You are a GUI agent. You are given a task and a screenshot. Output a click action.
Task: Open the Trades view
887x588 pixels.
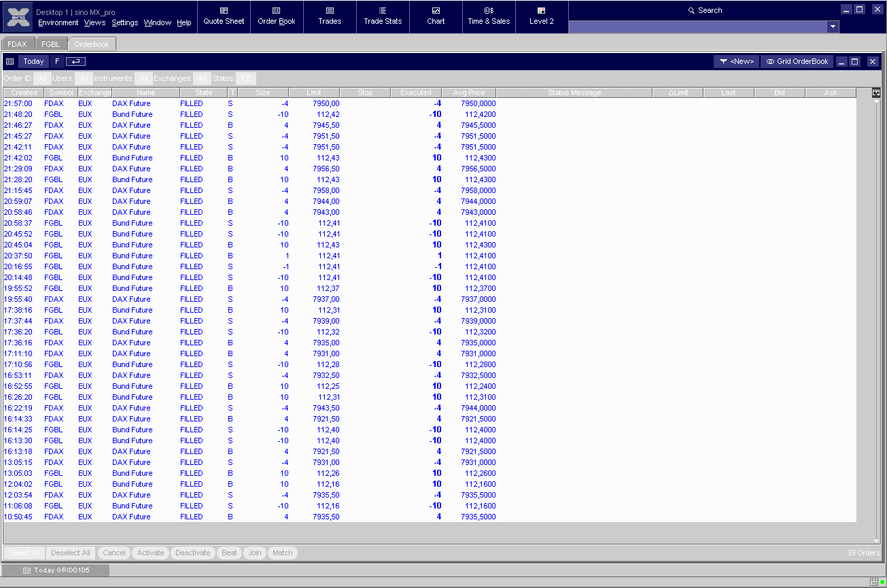(x=330, y=16)
